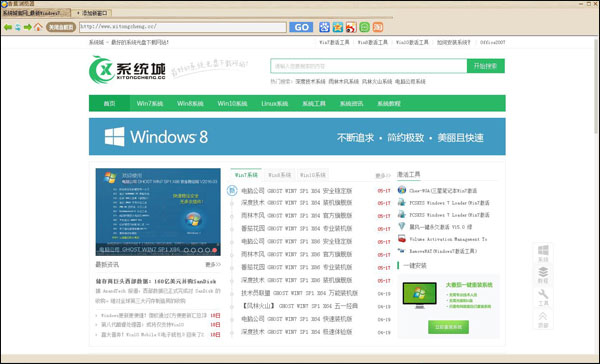
Task: Click the refresh arrows icon
Action: (x=18, y=27)
